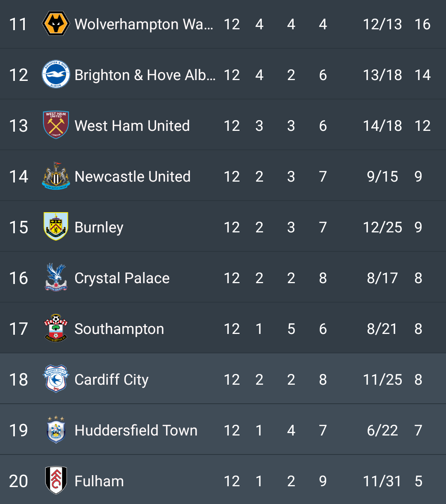The height and width of the screenshot is (504, 446).
Task: Tap Huddersfield Town's 6/22 goals entry
Action: tap(382, 431)
